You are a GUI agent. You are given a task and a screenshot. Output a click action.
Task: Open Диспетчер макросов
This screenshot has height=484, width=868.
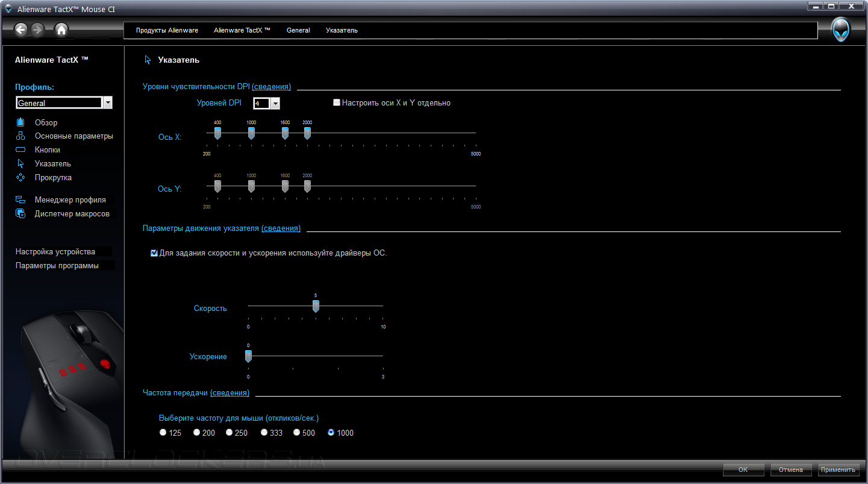click(72, 213)
